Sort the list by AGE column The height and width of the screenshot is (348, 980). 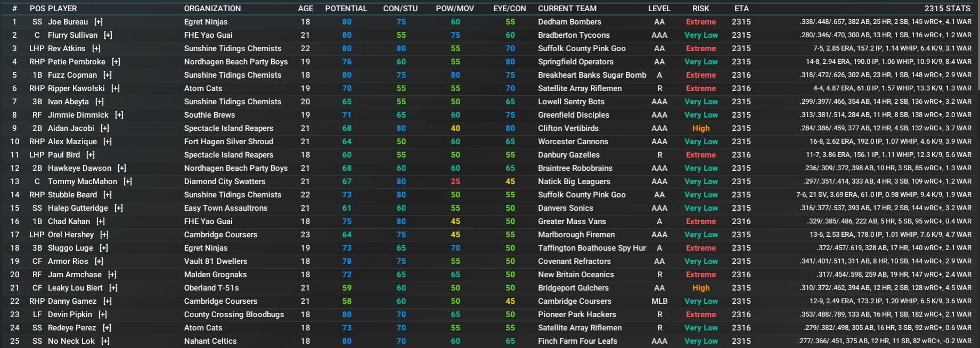click(x=305, y=9)
